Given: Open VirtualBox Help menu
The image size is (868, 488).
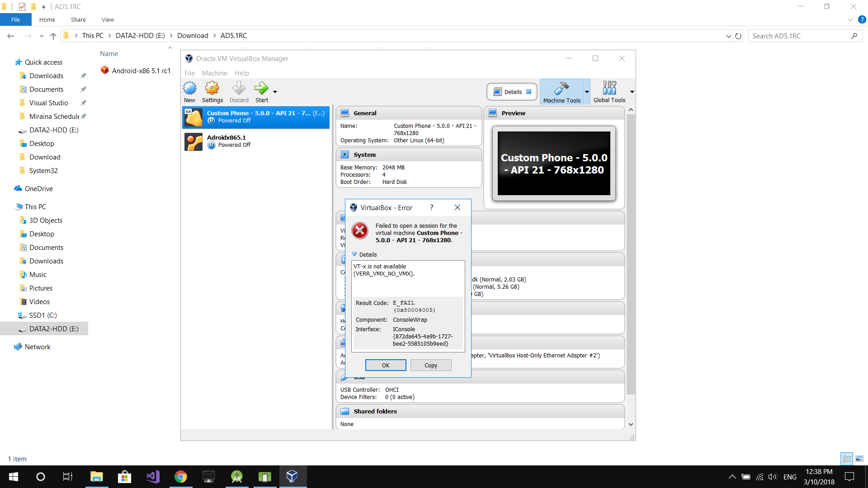Looking at the screenshot, I should (241, 73).
